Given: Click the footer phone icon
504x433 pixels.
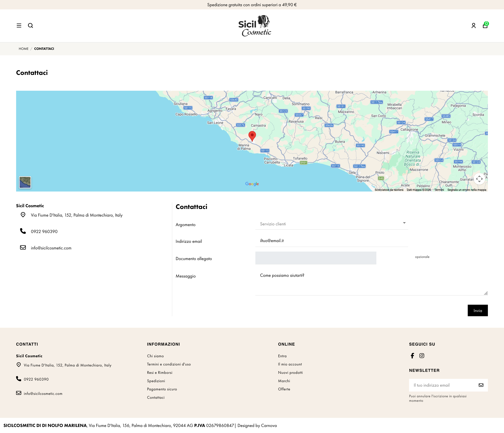Looking at the screenshot, I should click(x=18, y=378).
